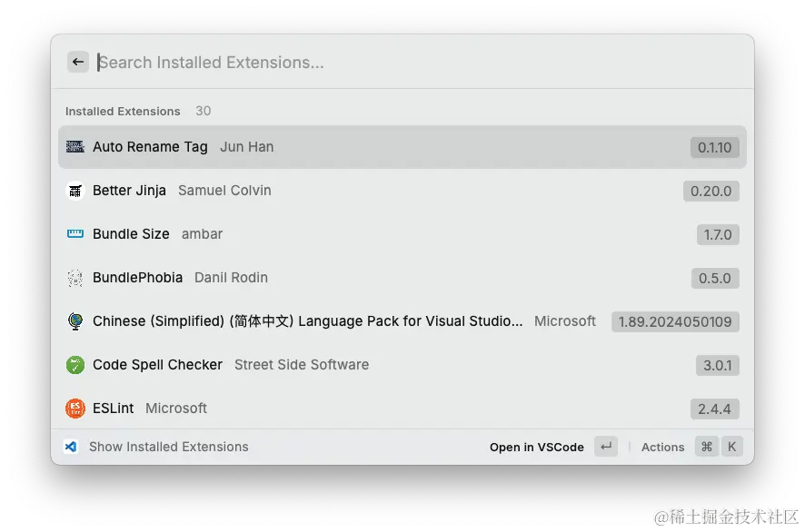
Task: Click version badge 0.20.0
Action: coord(711,191)
